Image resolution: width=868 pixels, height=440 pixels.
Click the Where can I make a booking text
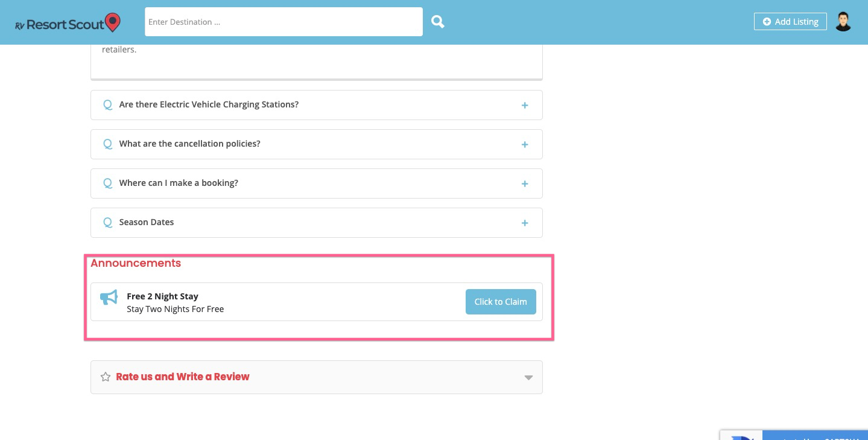pyautogui.click(x=179, y=183)
